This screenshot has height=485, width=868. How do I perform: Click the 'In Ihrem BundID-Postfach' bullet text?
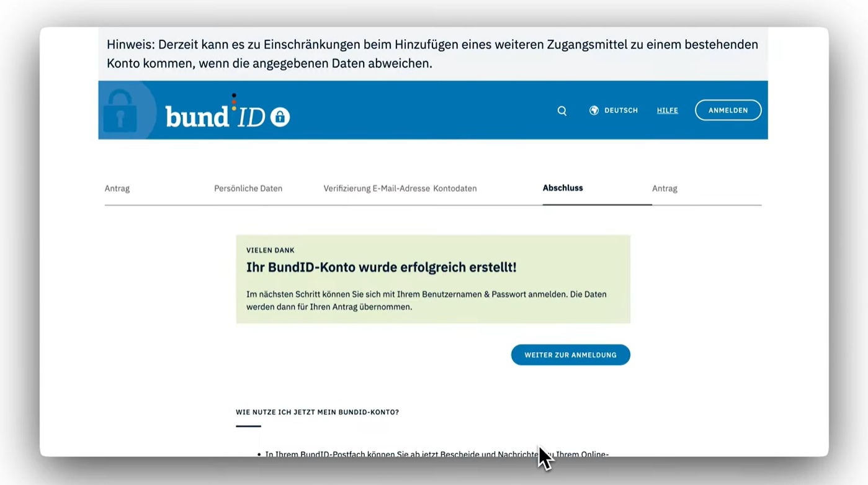pyautogui.click(x=437, y=454)
